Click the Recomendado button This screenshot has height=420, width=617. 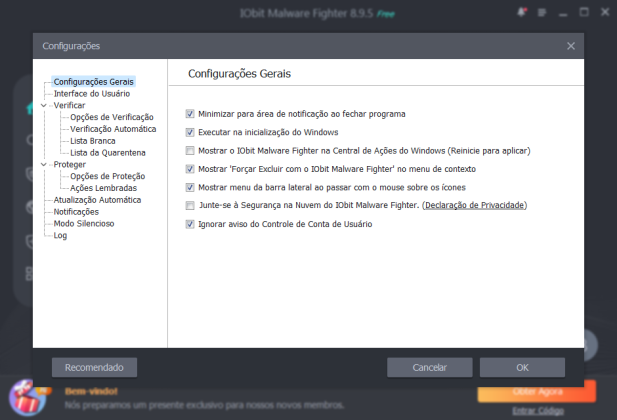(94, 368)
